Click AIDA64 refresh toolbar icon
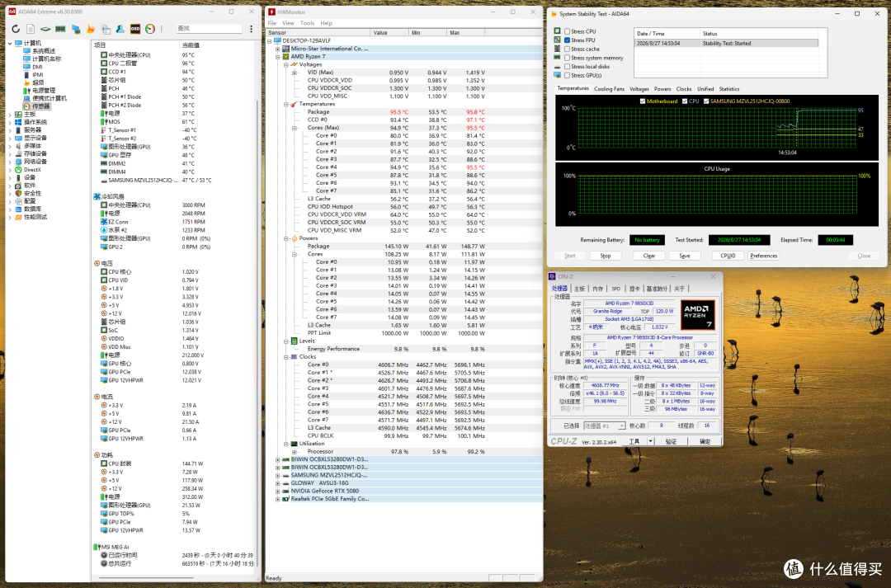This screenshot has width=891, height=588. pyautogui.click(x=16, y=28)
